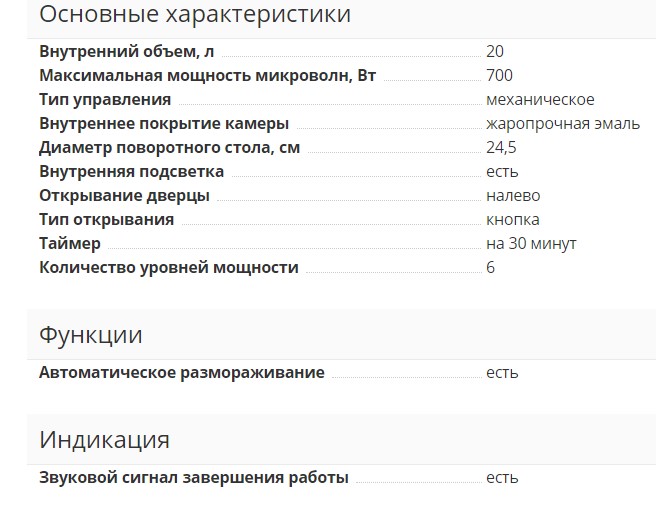The height and width of the screenshot is (515, 656).
Task: Click the 24,5 turntable diameter value
Action: (x=501, y=148)
